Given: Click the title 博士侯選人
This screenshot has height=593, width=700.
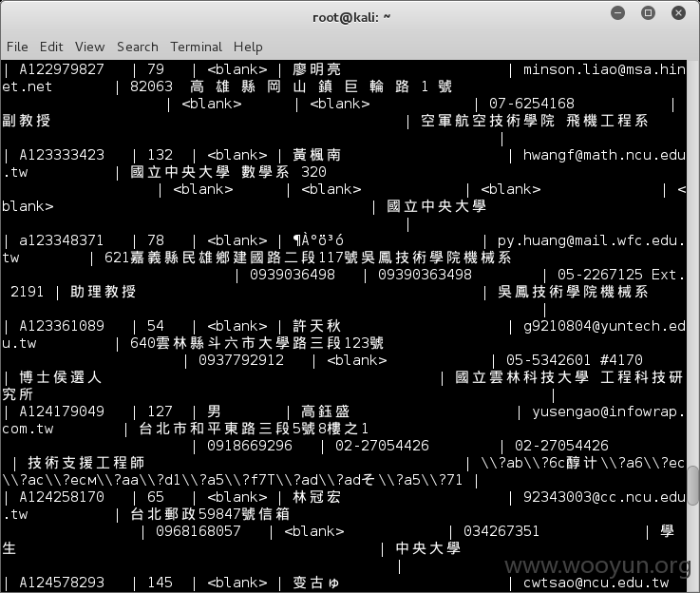Looking at the screenshot, I should (x=60, y=377).
